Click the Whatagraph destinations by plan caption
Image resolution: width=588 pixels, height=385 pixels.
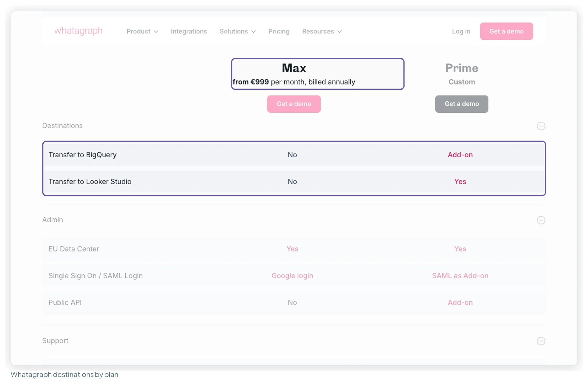(64, 374)
